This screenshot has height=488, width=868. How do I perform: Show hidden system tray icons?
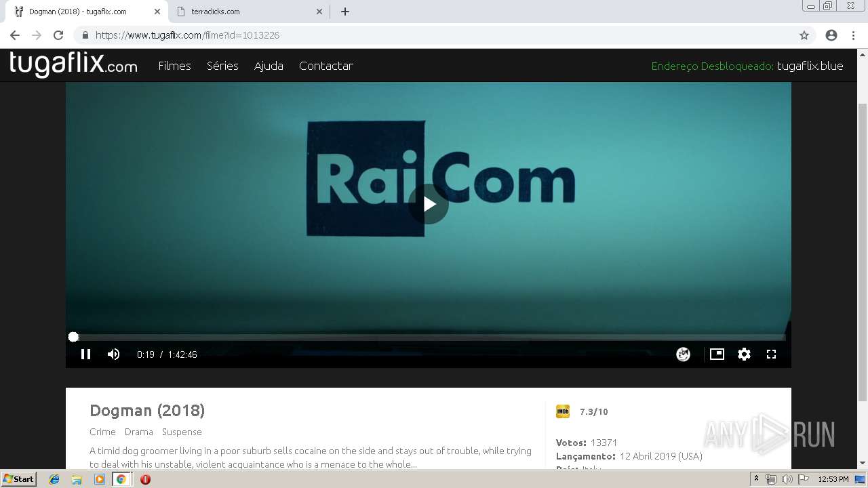(x=757, y=479)
